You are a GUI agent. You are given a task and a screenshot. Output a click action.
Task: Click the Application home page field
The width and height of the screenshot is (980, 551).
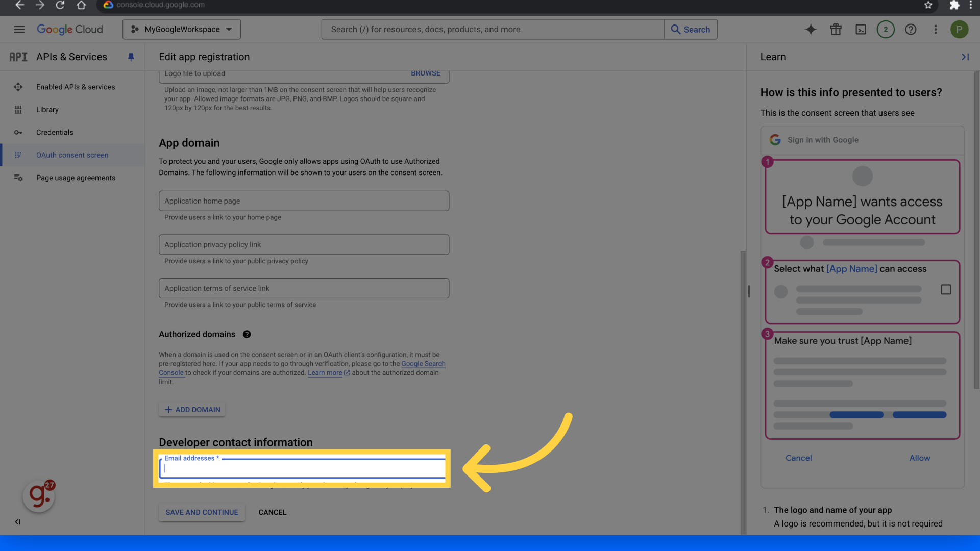pos(304,201)
